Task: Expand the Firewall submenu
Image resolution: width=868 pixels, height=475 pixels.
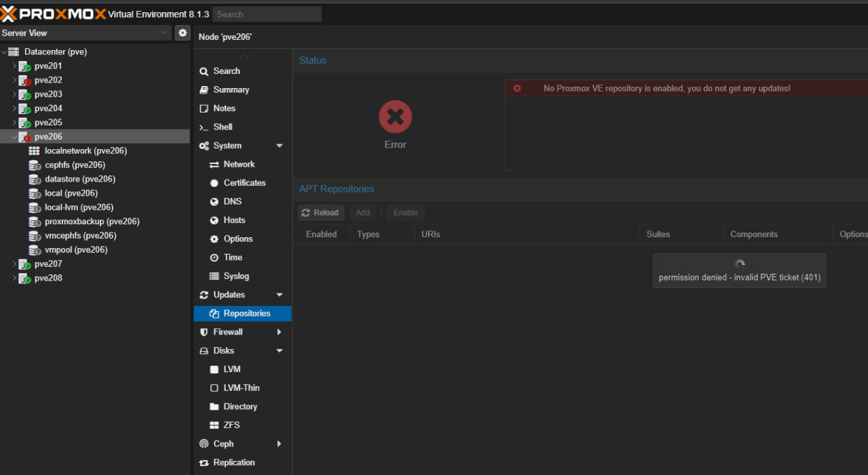Action: [279, 332]
